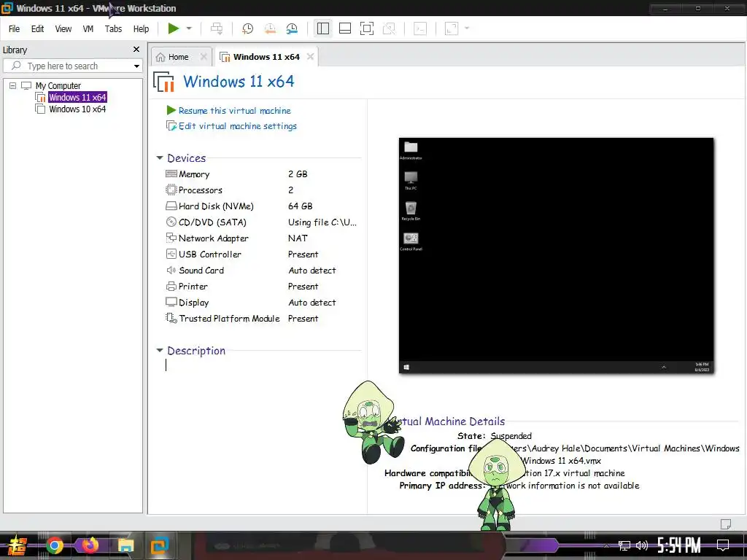
Task: Launch Google Chrome from taskbar
Action: pyautogui.click(x=54, y=546)
